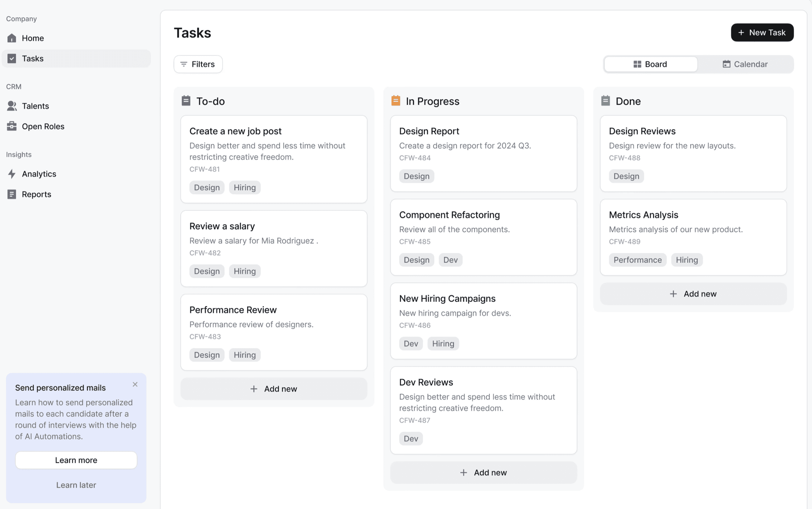812x509 pixels.
Task: Click the Analytics lightning bolt icon
Action: pos(12,174)
